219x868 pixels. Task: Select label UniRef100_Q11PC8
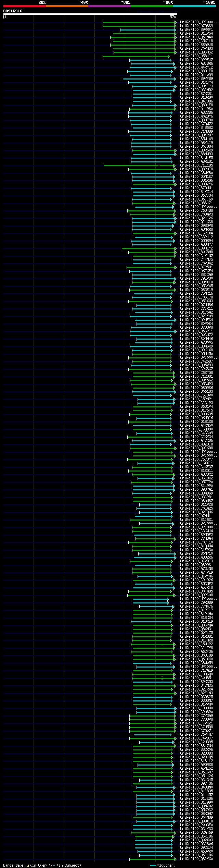(x=196, y=505)
